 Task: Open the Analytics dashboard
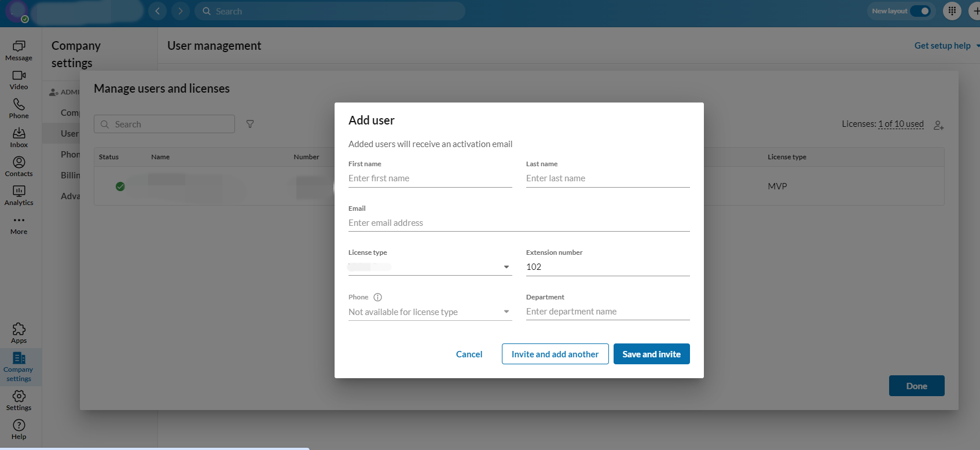(19, 195)
